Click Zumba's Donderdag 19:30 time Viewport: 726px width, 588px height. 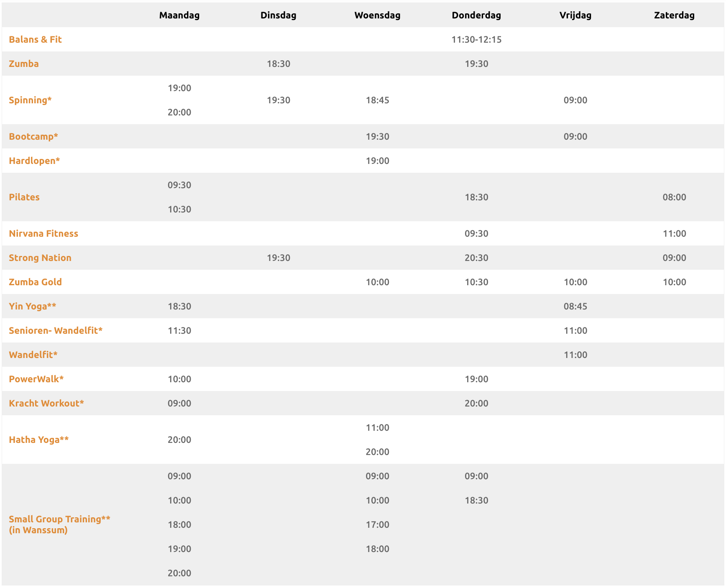pos(476,64)
